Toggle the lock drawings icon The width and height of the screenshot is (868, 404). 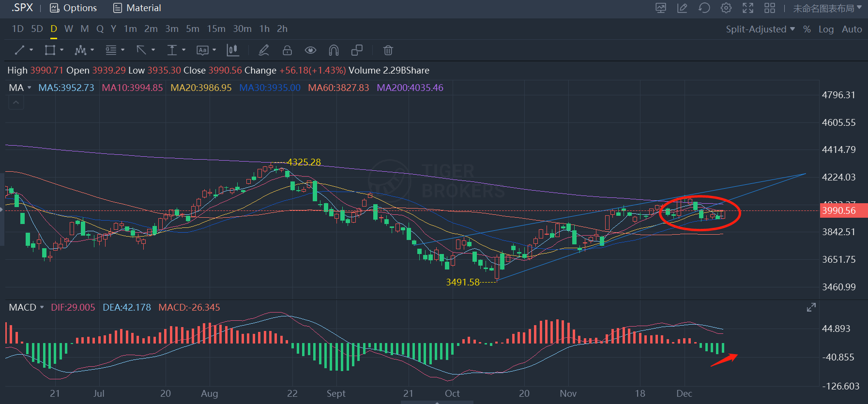287,50
